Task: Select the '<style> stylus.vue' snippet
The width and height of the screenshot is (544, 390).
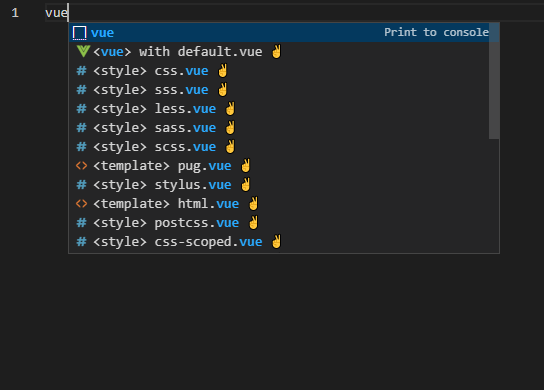Action: click(284, 185)
